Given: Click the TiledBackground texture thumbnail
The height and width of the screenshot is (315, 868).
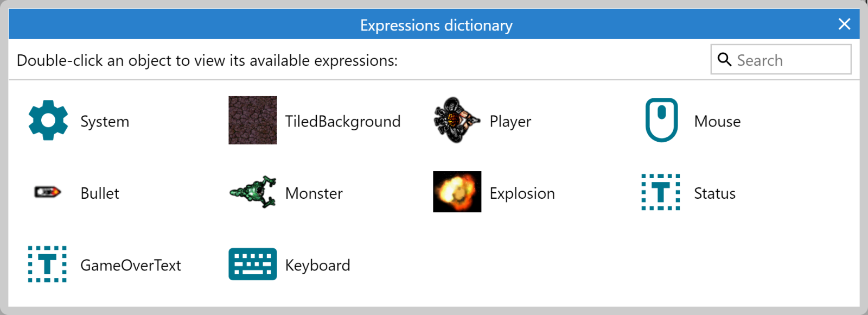Looking at the screenshot, I should click(x=252, y=121).
